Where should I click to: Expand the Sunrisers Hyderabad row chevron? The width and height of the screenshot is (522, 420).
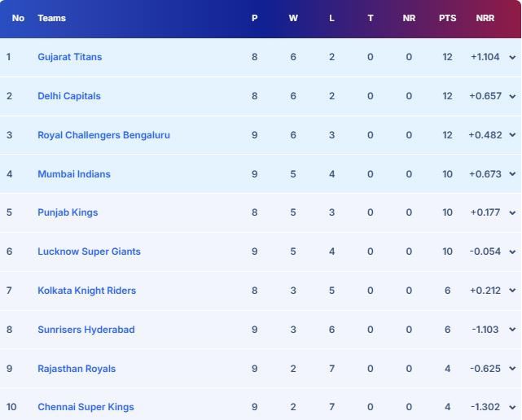pos(512,330)
